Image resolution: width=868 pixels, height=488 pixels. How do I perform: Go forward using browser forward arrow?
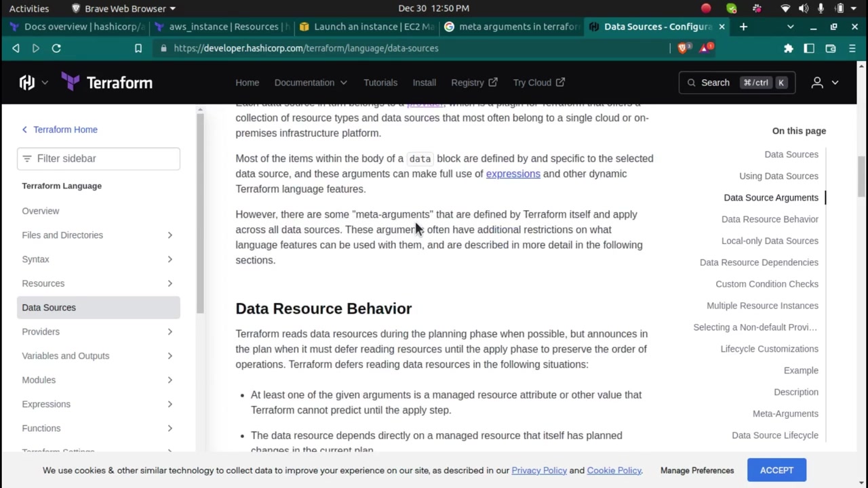36,48
